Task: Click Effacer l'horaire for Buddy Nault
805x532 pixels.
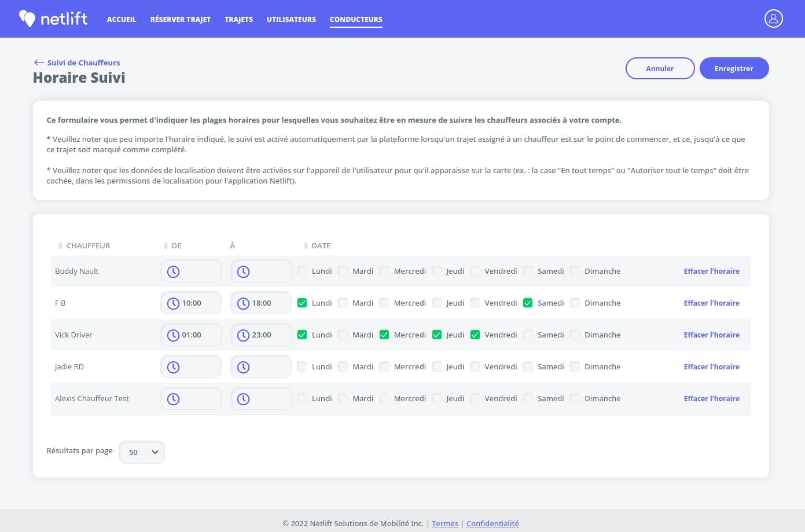Action: coord(711,271)
